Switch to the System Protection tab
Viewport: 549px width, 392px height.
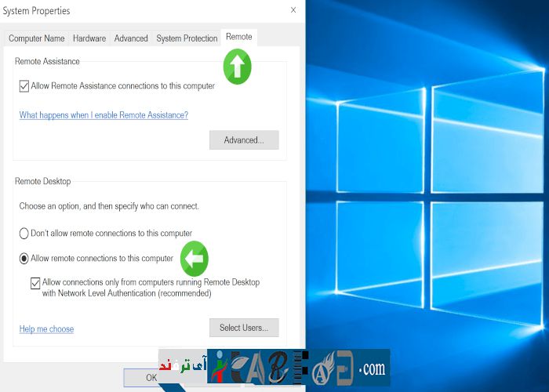pyautogui.click(x=187, y=38)
